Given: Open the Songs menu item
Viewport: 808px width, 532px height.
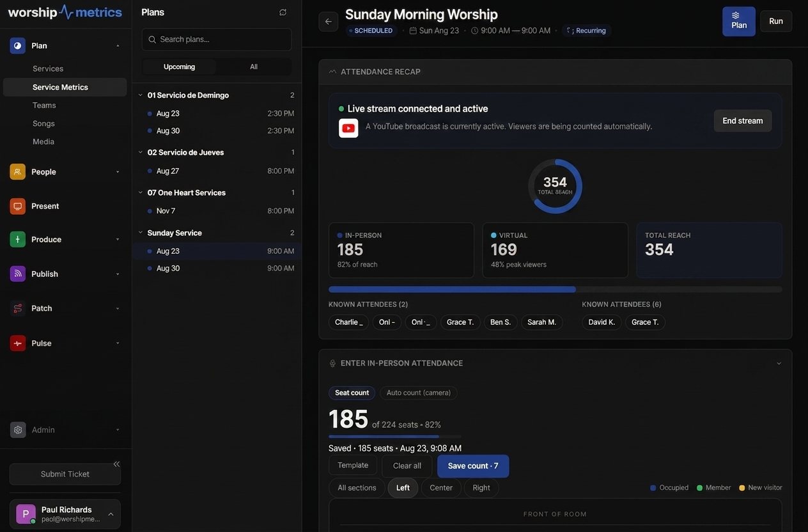Looking at the screenshot, I should point(43,123).
